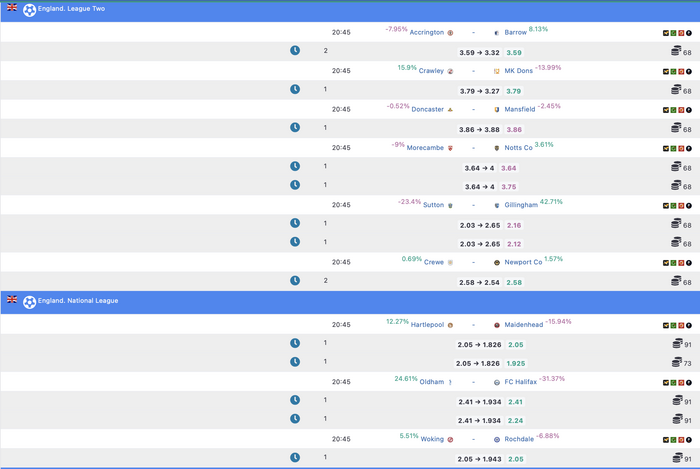This screenshot has height=469, width=700.
Task: Click the green 2.24 odds value
Action: coord(515,420)
